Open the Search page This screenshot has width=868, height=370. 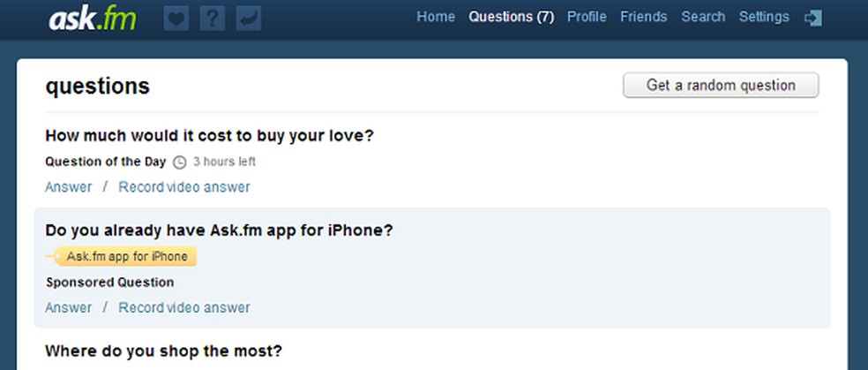[x=703, y=17]
